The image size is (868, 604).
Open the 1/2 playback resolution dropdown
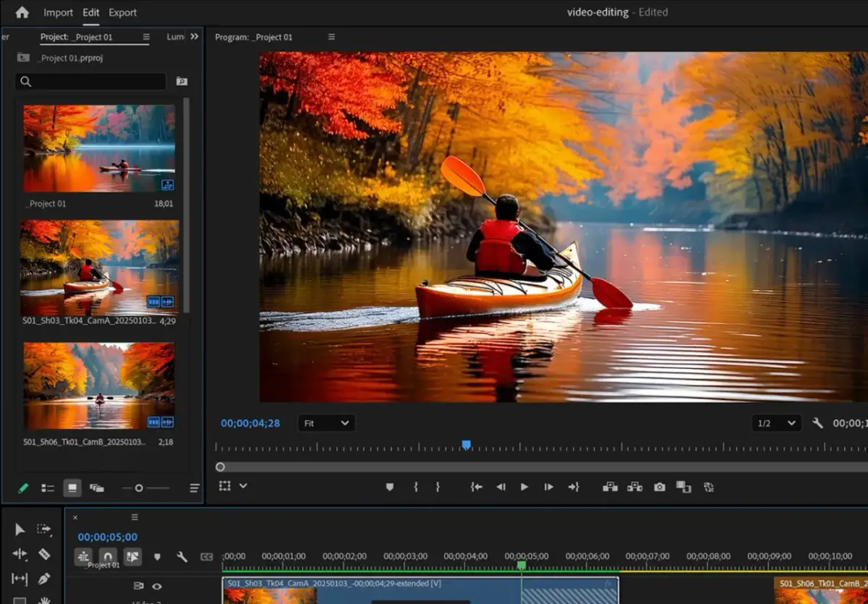776,423
